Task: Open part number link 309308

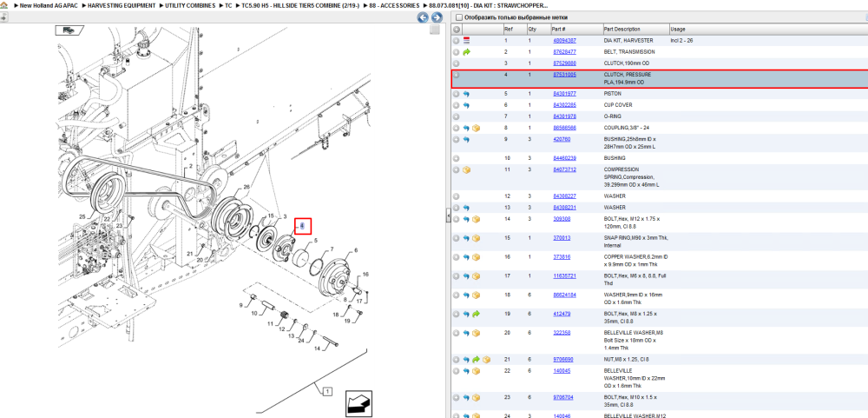Action: pyautogui.click(x=561, y=219)
